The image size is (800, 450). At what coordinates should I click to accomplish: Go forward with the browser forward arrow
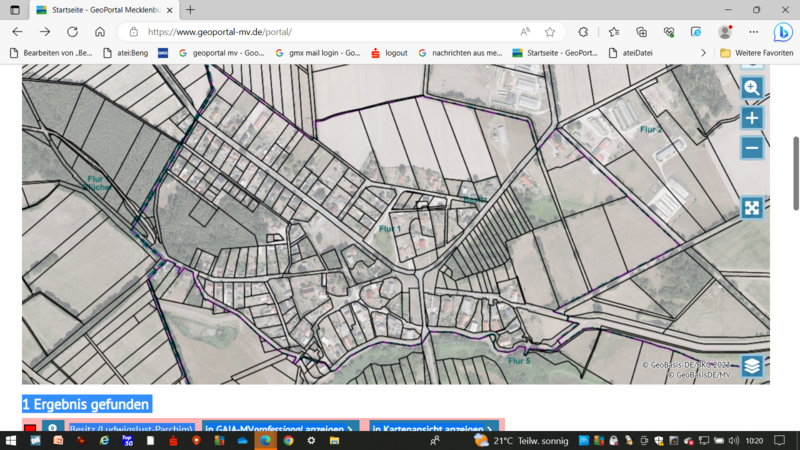click(45, 32)
